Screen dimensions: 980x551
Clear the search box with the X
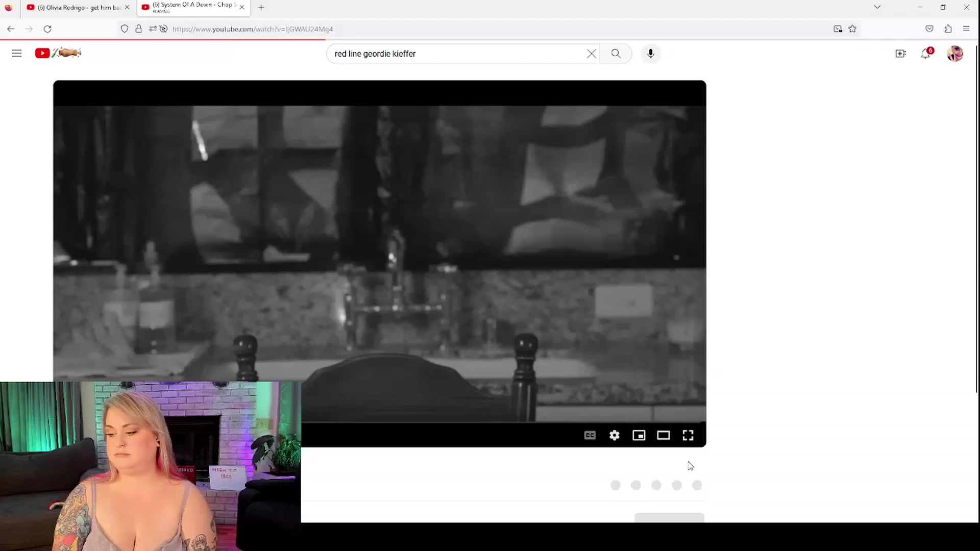point(591,54)
